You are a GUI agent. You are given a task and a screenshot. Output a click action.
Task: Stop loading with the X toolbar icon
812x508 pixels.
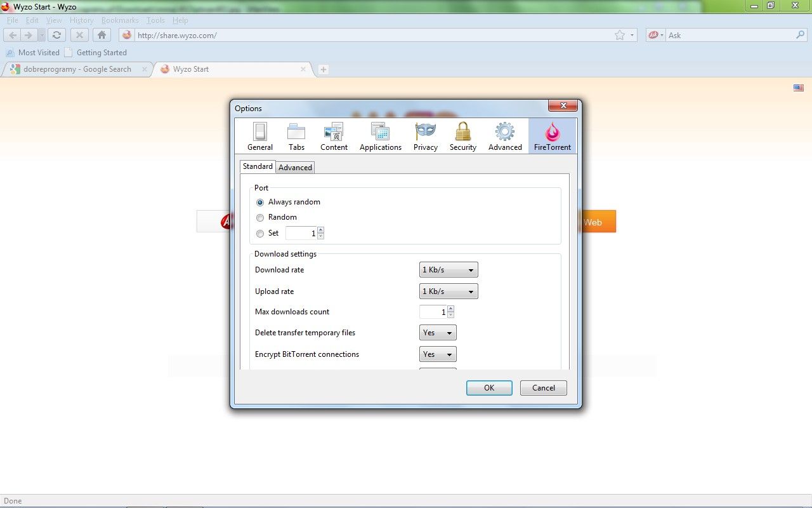(79, 36)
